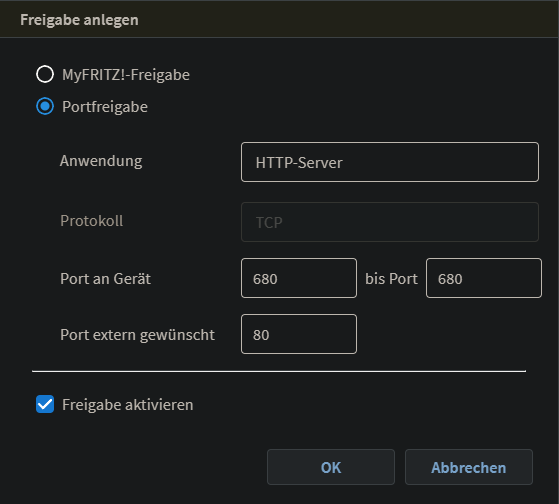
Task: Click the Port extern gewünscht input
Action: coord(299,334)
